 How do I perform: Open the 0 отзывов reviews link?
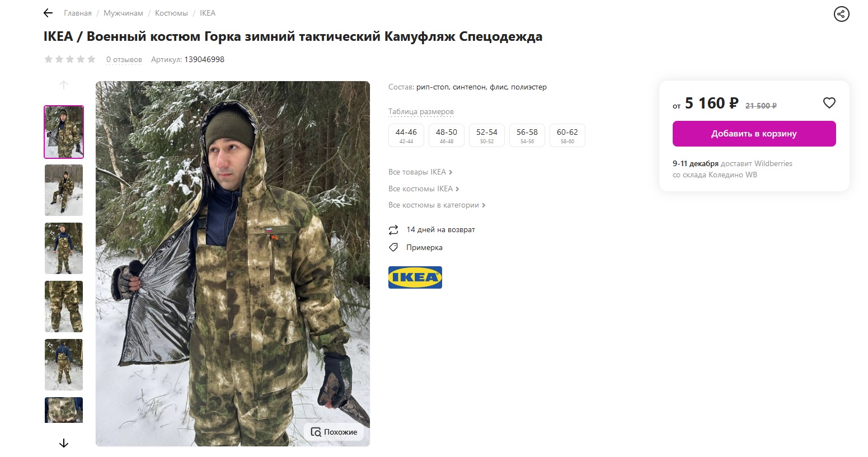[x=124, y=59]
